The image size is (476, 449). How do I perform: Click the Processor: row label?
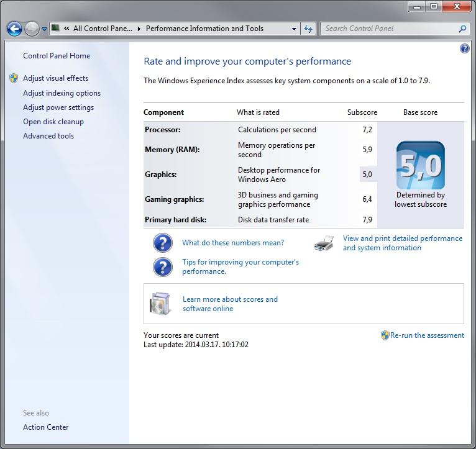tap(162, 130)
